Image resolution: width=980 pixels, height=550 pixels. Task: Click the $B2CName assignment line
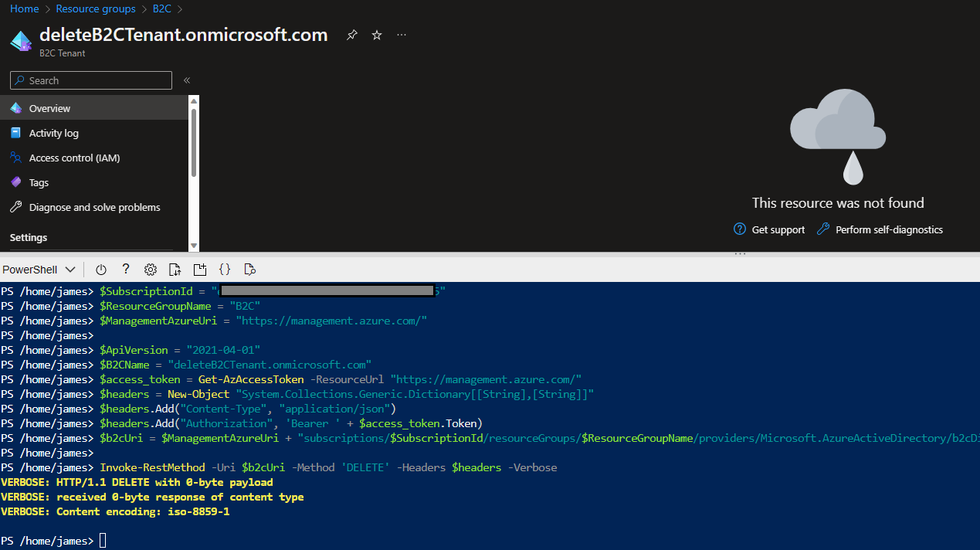coord(186,365)
